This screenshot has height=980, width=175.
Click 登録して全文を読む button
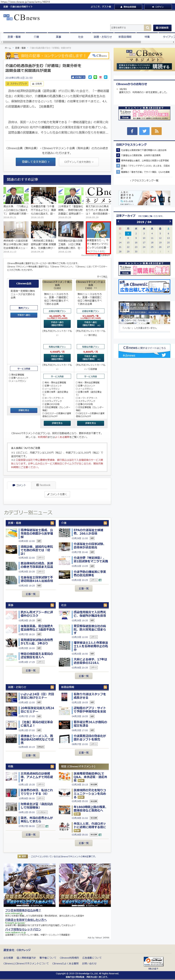35,162
